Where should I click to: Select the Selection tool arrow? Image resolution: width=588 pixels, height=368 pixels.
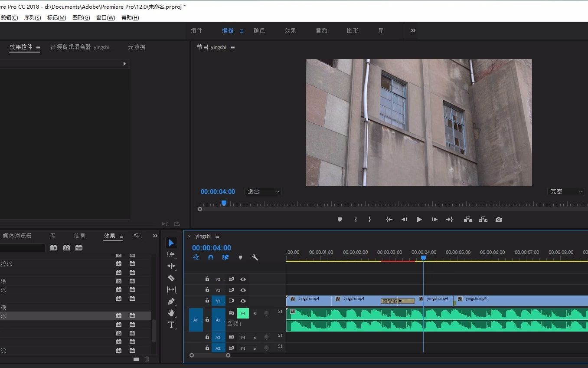(171, 243)
